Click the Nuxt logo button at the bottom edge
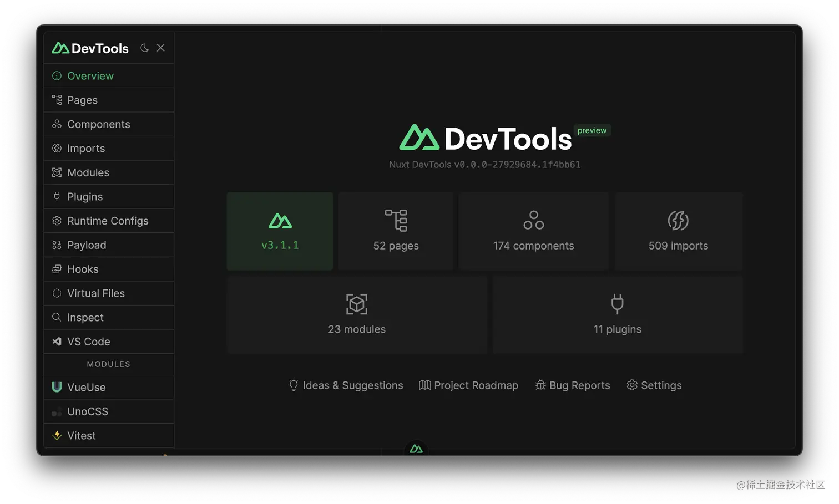 (416, 449)
